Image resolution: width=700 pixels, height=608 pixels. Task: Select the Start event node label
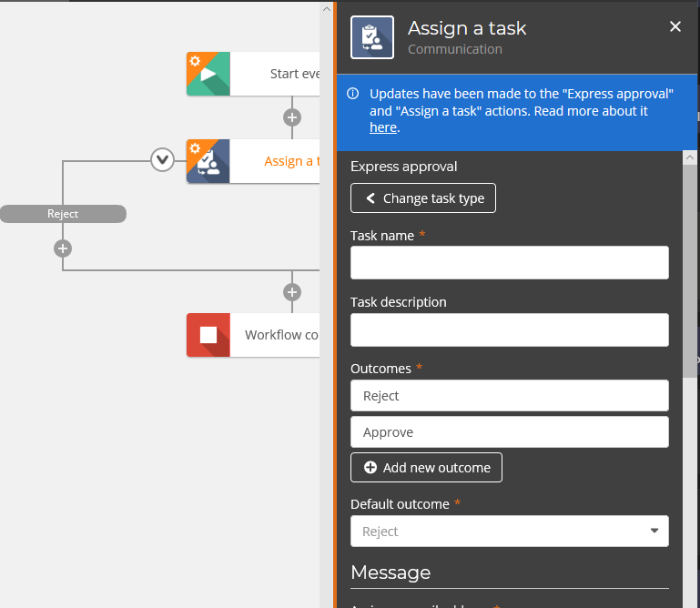pos(295,74)
